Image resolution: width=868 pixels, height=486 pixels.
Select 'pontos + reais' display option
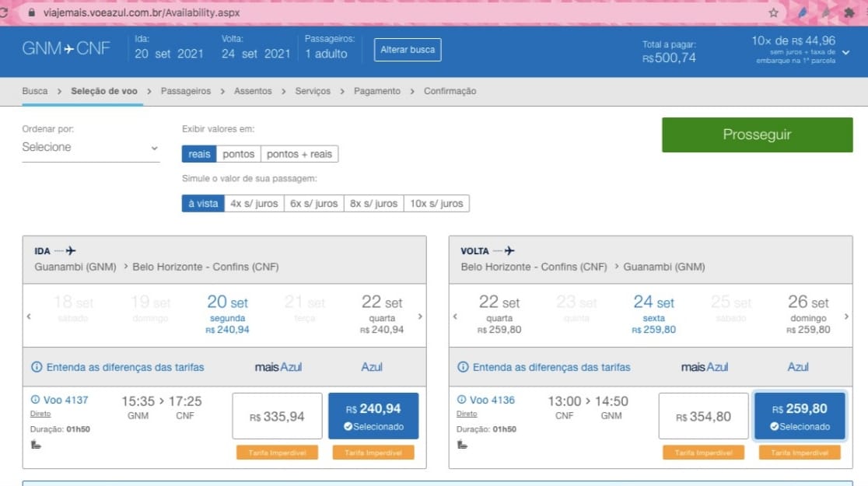pyautogui.click(x=299, y=154)
